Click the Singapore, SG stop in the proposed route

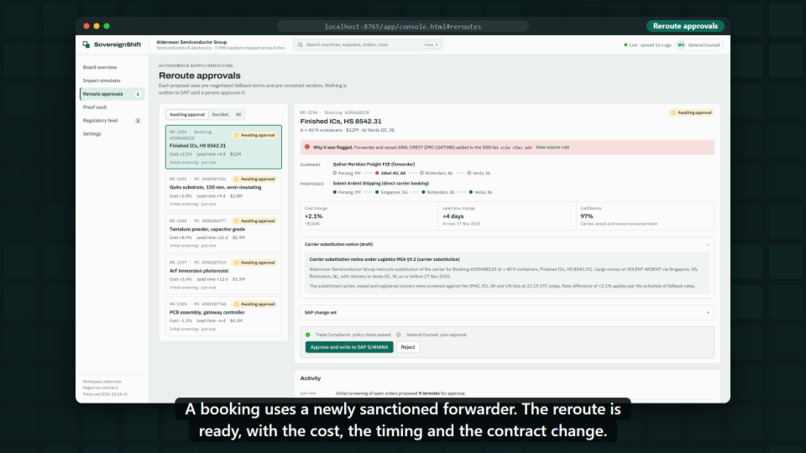pyautogui.click(x=392, y=192)
